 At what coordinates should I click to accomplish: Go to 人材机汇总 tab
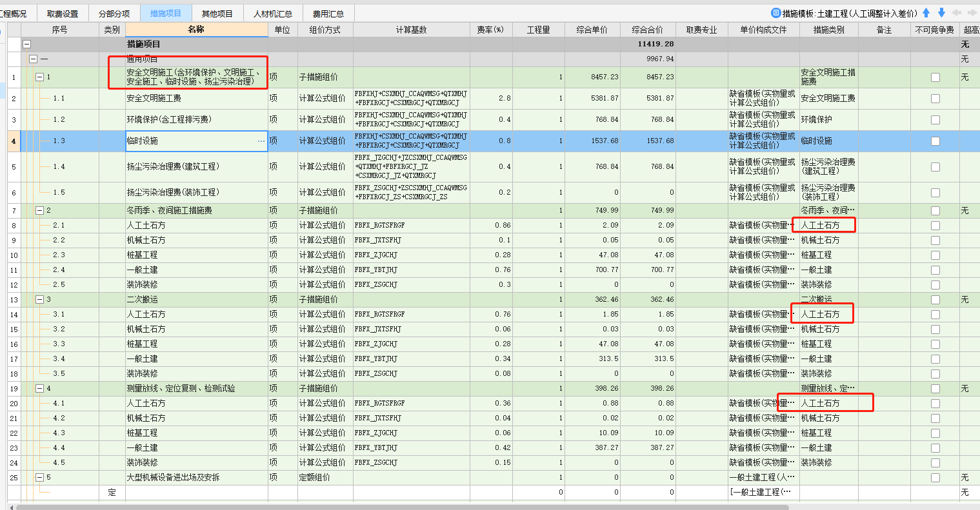click(273, 14)
